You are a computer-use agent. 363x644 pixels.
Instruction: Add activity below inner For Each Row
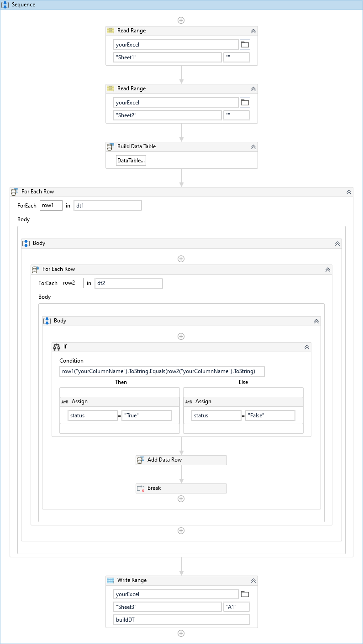pos(181,531)
